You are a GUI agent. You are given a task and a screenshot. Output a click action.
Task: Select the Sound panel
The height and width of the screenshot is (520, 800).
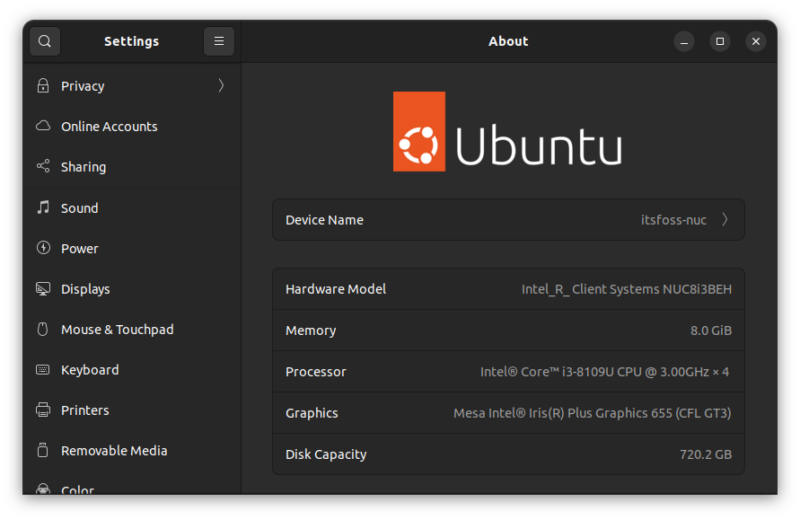132,208
